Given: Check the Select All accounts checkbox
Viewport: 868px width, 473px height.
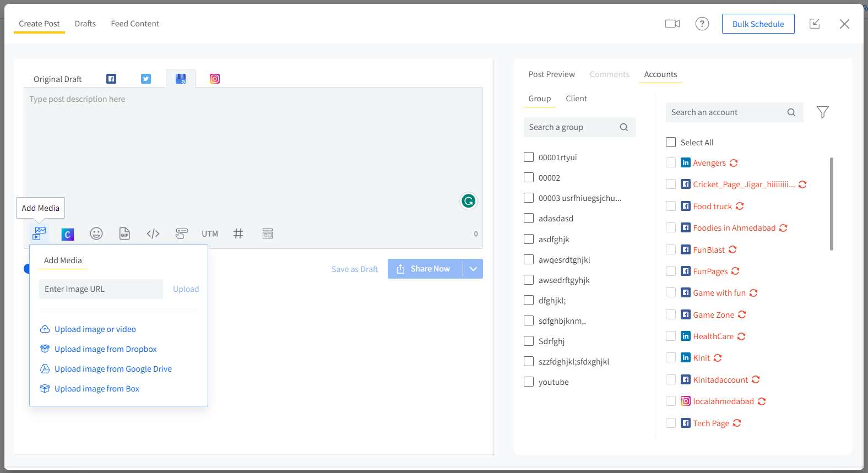Looking at the screenshot, I should [x=671, y=143].
